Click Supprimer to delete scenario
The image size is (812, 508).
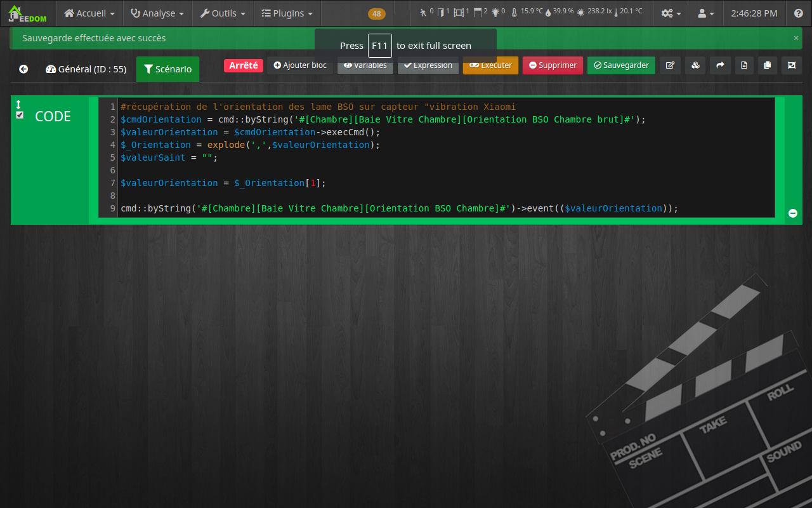(x=553, y=65)
